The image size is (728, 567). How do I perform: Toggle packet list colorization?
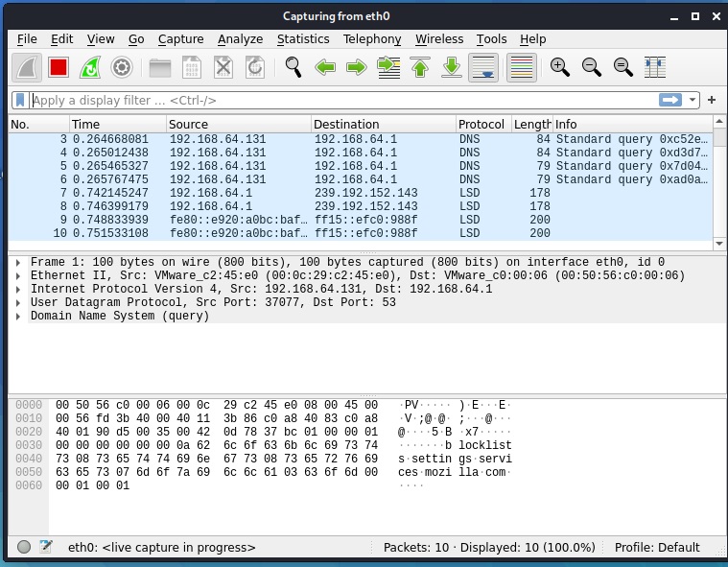522,68
